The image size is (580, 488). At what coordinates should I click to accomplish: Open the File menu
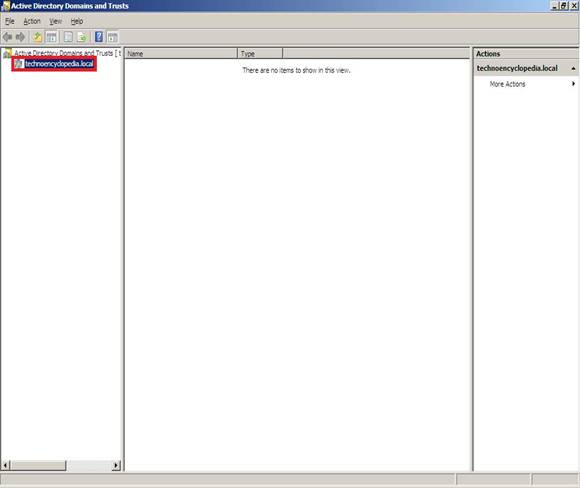(10, 21)
